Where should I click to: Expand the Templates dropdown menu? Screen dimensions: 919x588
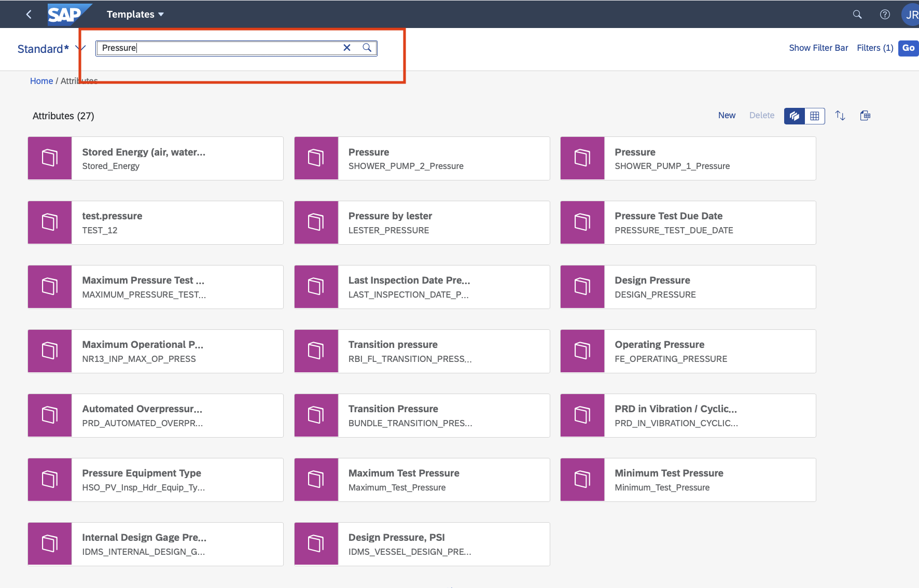point(135,15)
